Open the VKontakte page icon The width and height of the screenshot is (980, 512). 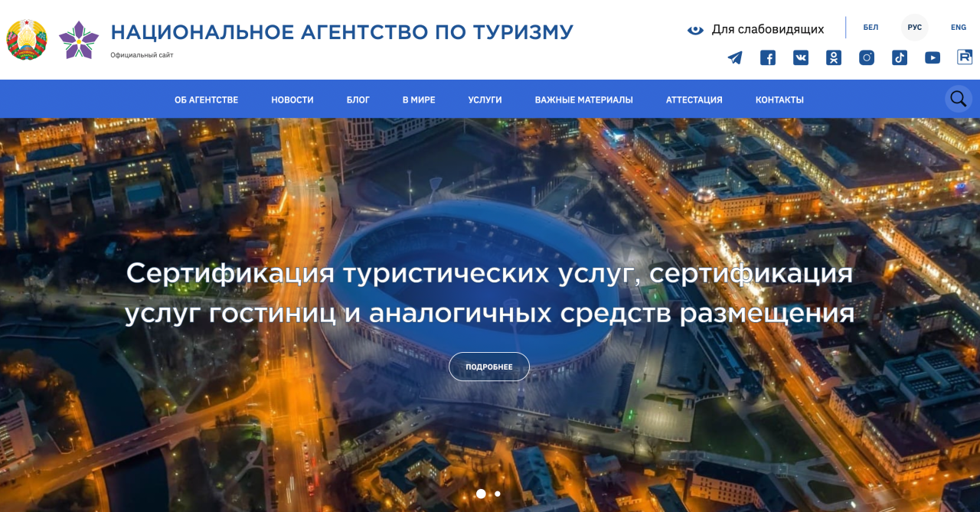(800, 57)
